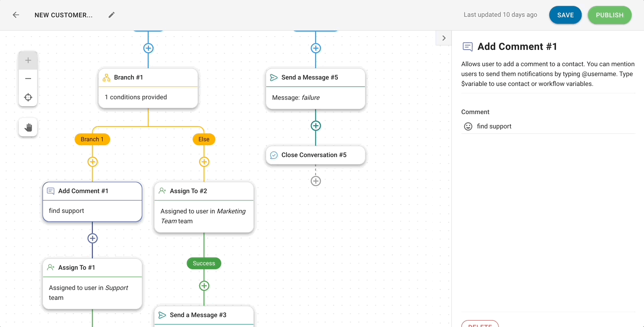Open emoji picker in Comment field
644x327 pixels.
pos(468,126)
